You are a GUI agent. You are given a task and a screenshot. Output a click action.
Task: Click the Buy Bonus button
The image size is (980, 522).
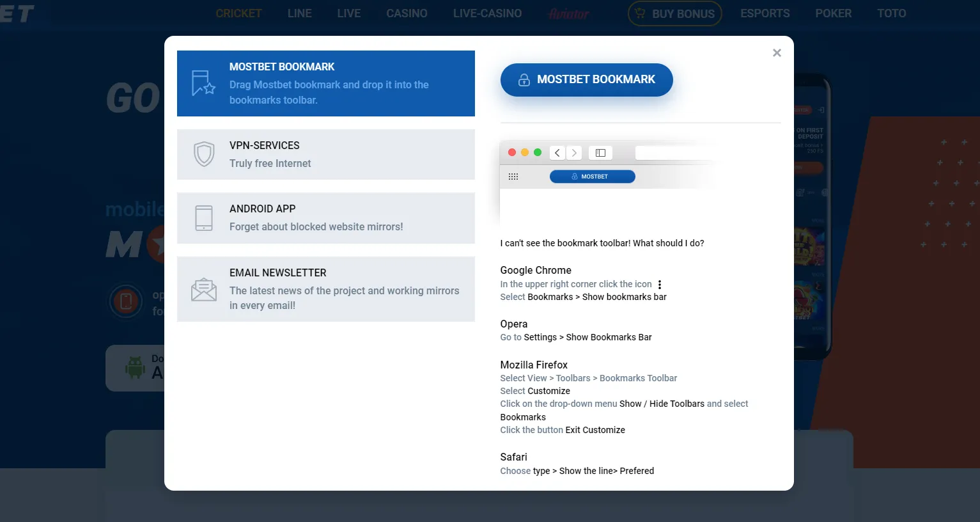(675, 13)
